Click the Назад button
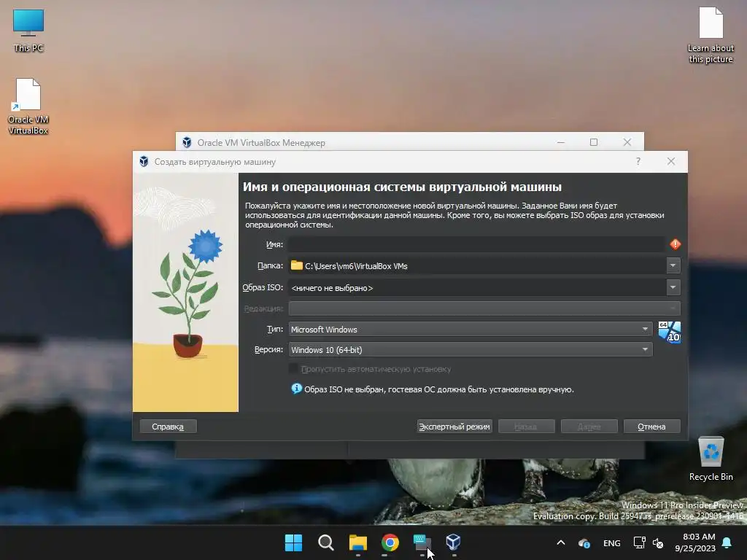The width and height of the screenshot is (747, 560). tap(526, 426)
